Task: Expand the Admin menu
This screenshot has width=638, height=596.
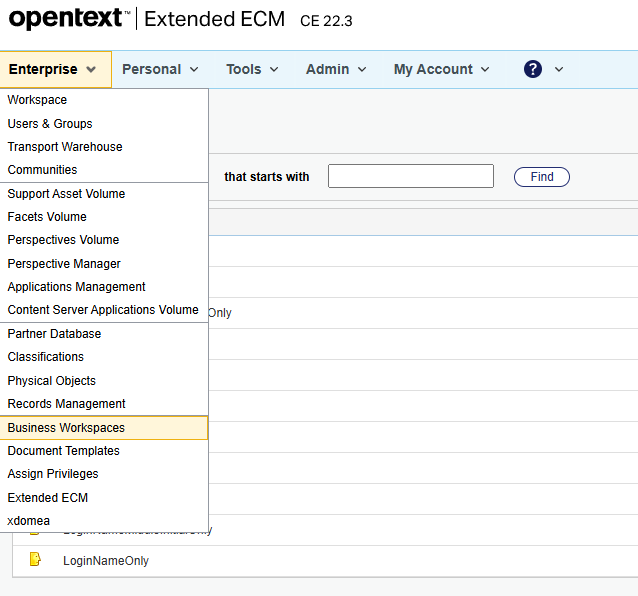Action: 336,69
